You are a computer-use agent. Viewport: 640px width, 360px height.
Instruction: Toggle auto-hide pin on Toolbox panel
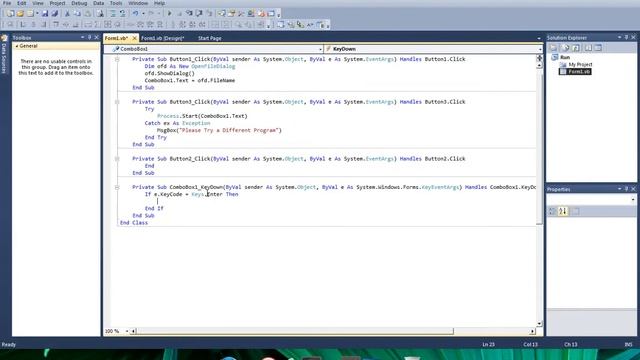tap(89, 37)
